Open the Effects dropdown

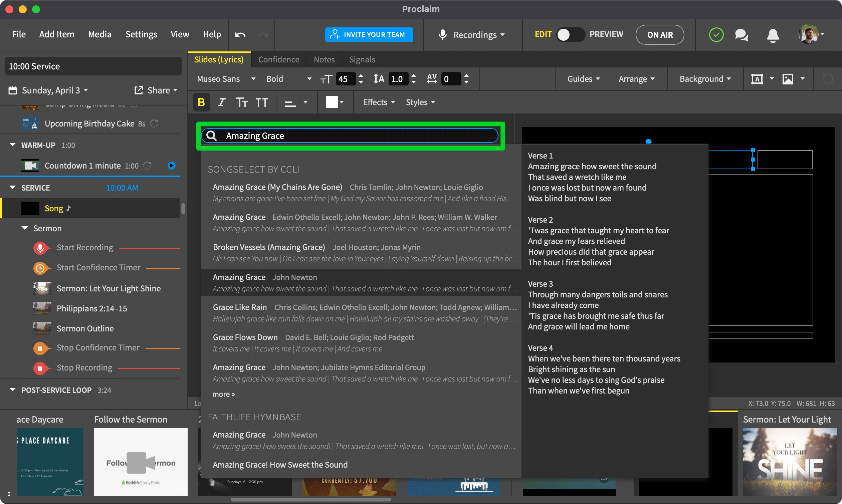pyautogui.click(x=379, y=102)
